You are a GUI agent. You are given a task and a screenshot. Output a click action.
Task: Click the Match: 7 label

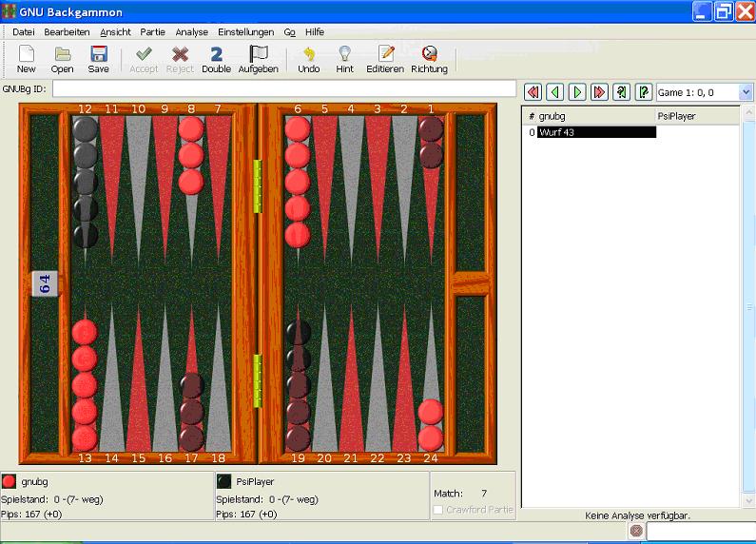(x=460, y=494)
